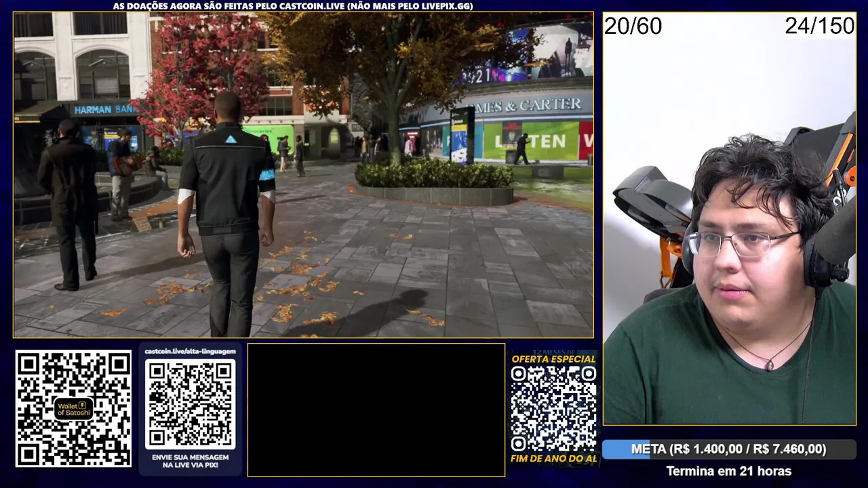Click the 20/60 counter
This screenshot has width=868, height=488.
[633, 26]
